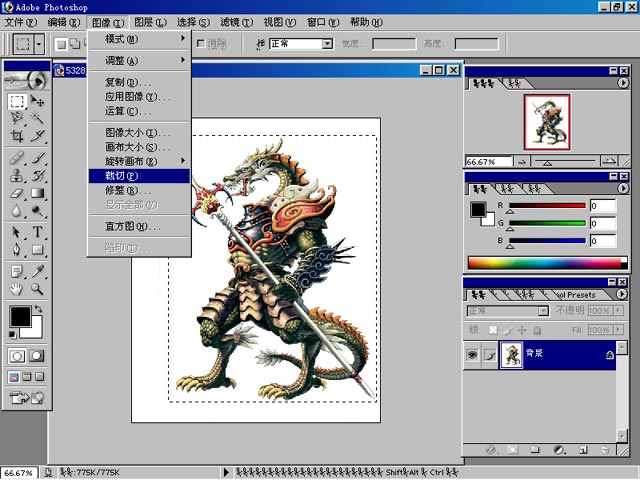This screenshot has height=480, width=640.
Task: Choose full screen with menu bar mode
Action: 27,376
